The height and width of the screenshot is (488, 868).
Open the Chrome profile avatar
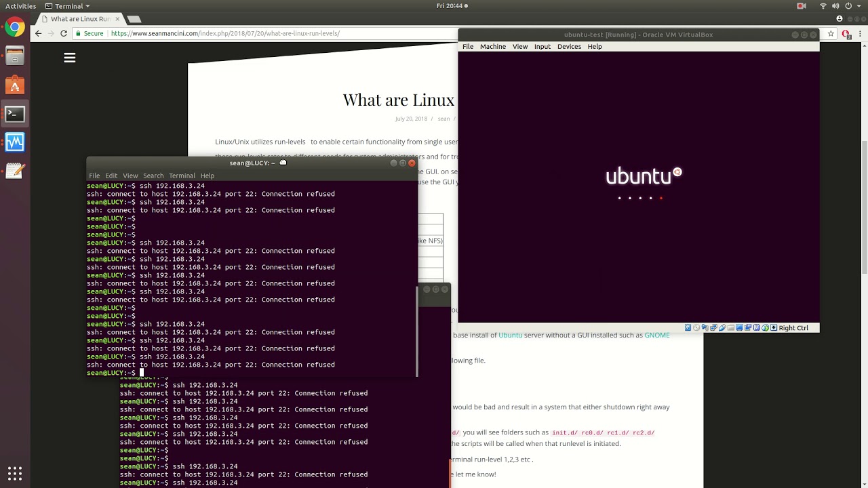click(840, 19)
